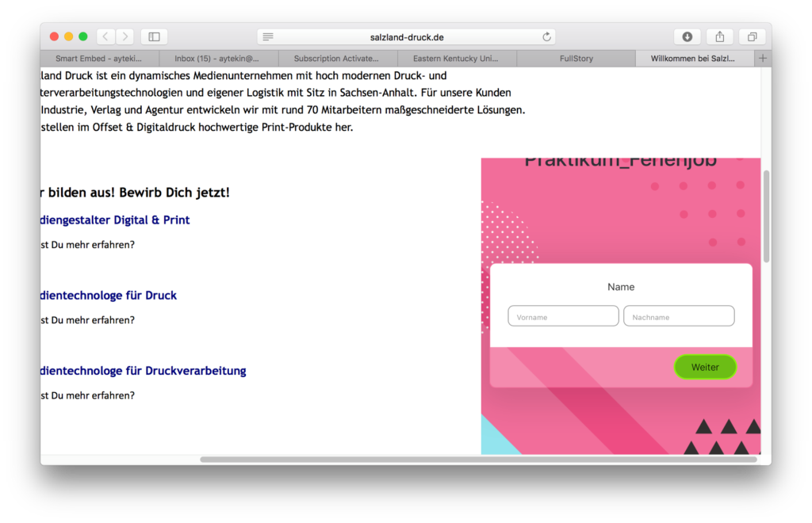The height and width of the screenshot is (523, 812).
Task: Click the vertical page scrollbar thumb
Action: [x=766, y=216]
